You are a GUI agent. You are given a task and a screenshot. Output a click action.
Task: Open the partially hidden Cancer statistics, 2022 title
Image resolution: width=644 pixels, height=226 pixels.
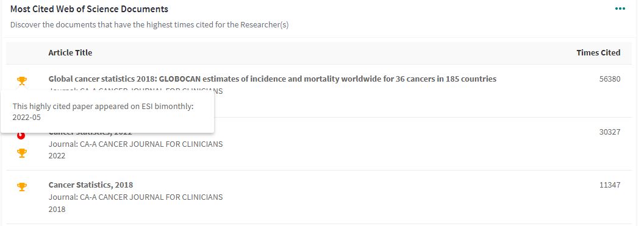90,132
